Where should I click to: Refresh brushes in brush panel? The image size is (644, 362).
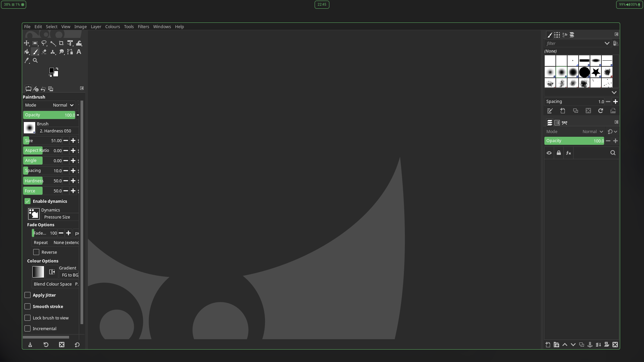point(601,111)
